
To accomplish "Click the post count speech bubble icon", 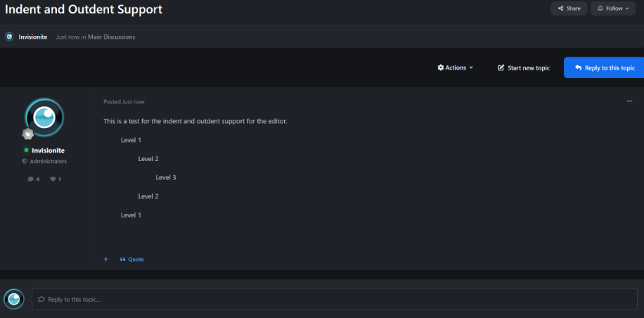I will click(x=30, y=179).
